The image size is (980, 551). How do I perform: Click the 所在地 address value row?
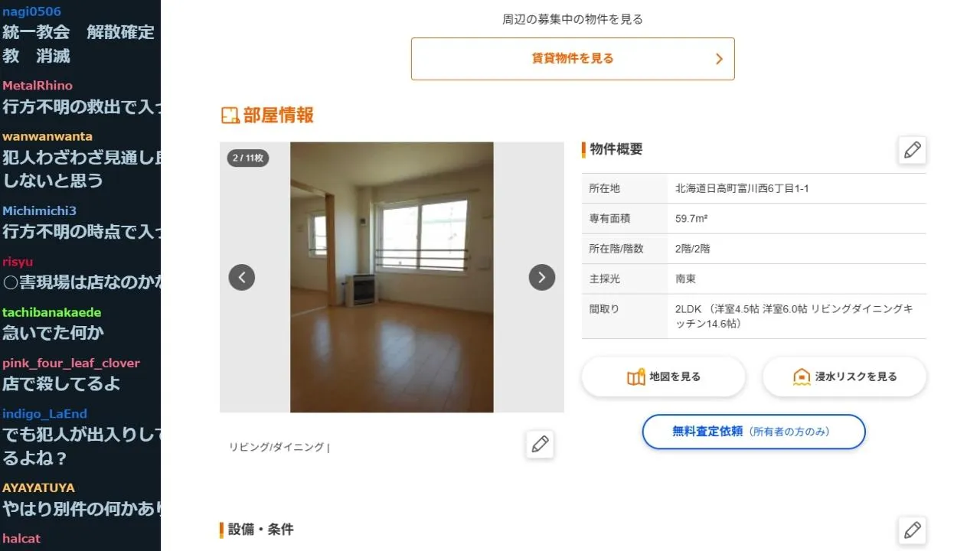point(754,188)
